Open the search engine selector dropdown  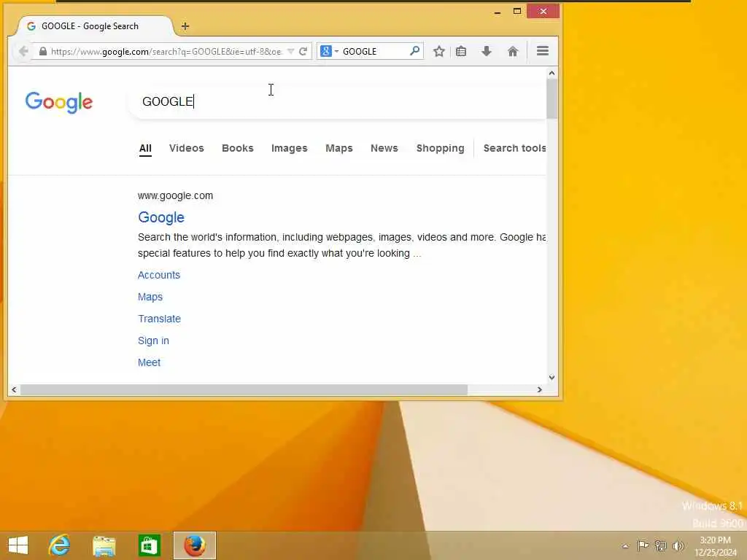tap(329, 51)
